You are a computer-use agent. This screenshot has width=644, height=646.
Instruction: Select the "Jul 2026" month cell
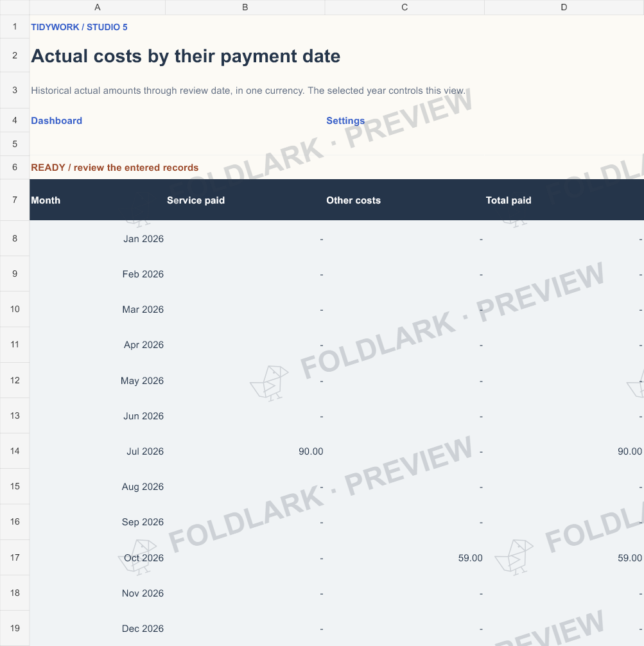(x=97, y=451)
